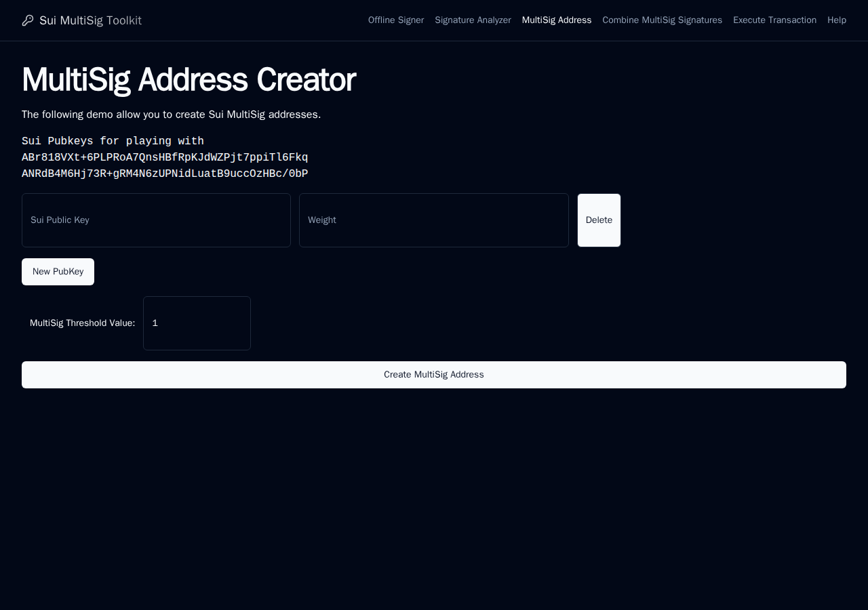Click the key logo icon
The image size is (868, 610).
(28, 20)
